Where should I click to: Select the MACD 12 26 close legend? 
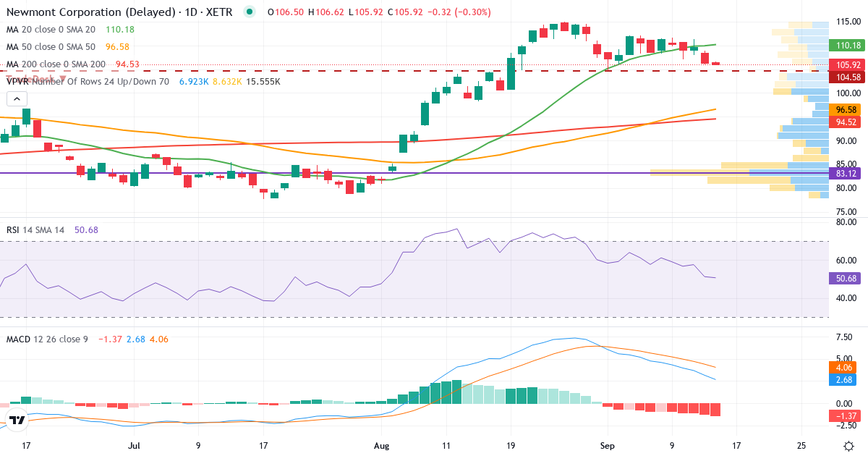coord(47,339)
